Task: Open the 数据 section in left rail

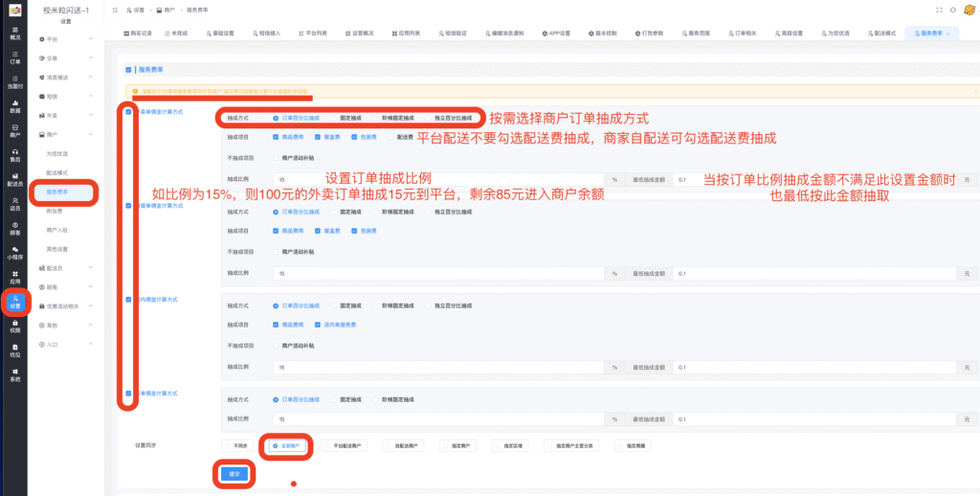Action: coord(15,106)
